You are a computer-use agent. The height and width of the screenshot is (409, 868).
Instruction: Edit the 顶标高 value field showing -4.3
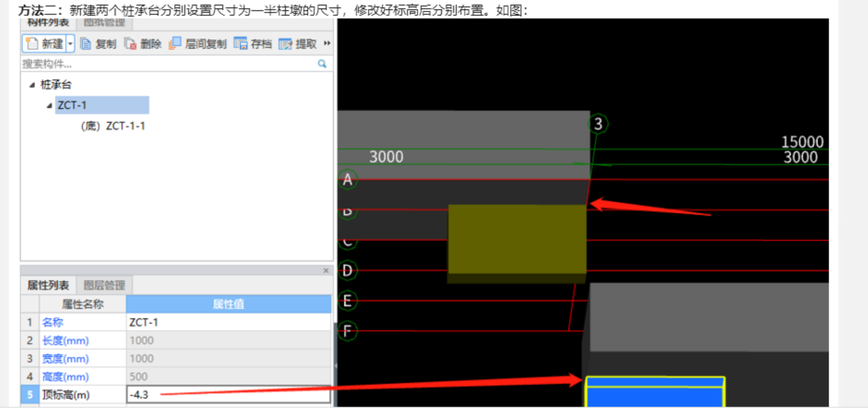tap(228, 395)
